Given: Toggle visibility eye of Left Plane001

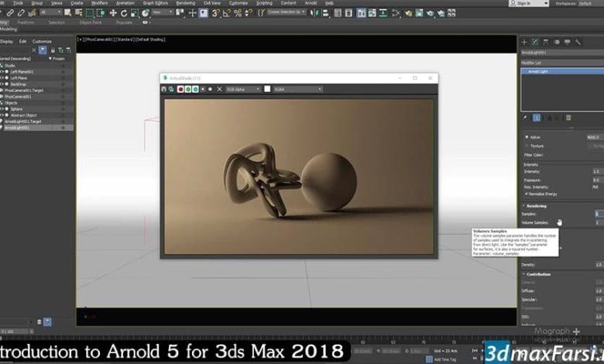Looking at the screenshot, I should [x=2, y=72].
